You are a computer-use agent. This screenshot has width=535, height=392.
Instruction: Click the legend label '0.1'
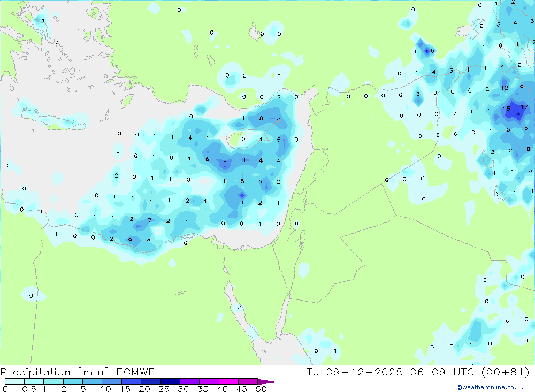pos(9,389)
